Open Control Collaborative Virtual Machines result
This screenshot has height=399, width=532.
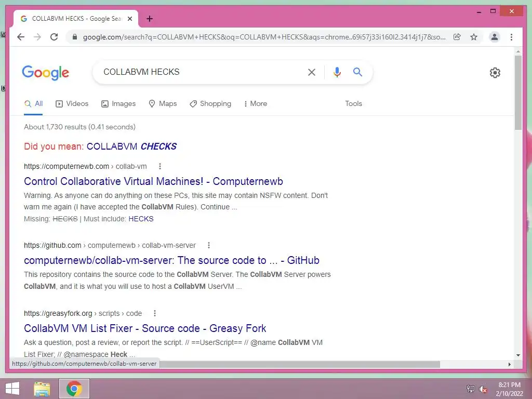tap(153, 181)
